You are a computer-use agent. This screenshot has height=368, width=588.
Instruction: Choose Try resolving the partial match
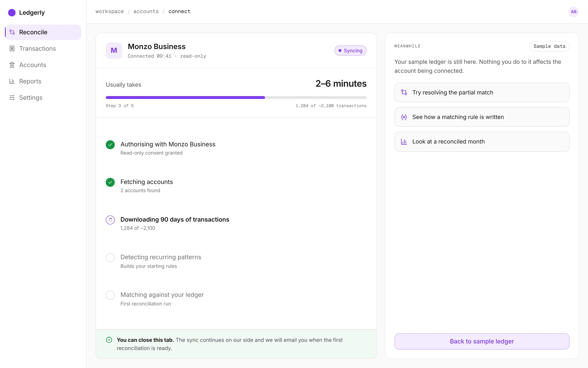click(x=482, y=92)
